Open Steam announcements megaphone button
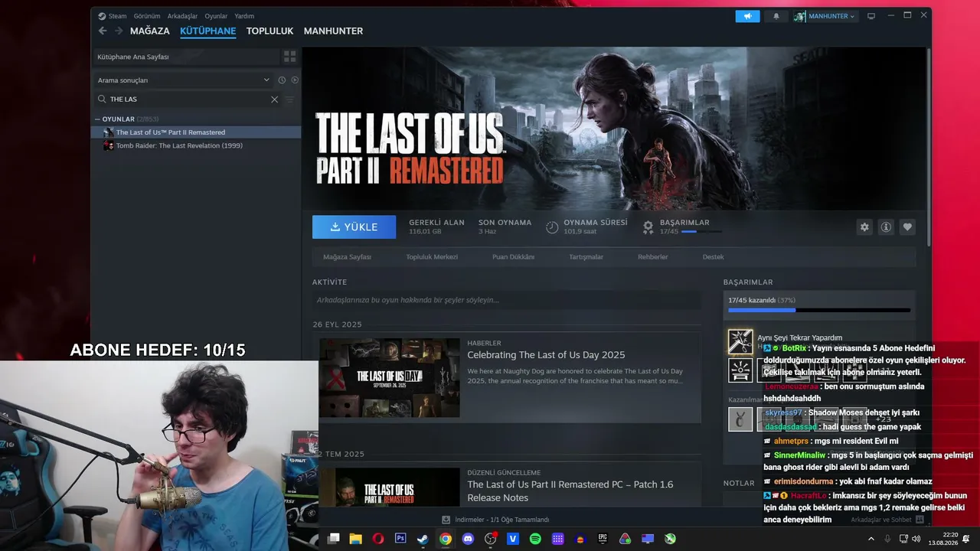 747,16
